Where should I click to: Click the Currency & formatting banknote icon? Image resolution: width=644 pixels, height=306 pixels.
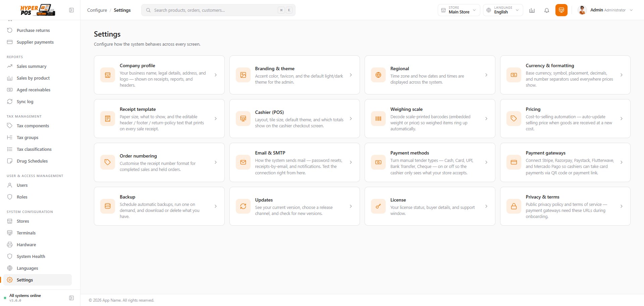514,75
